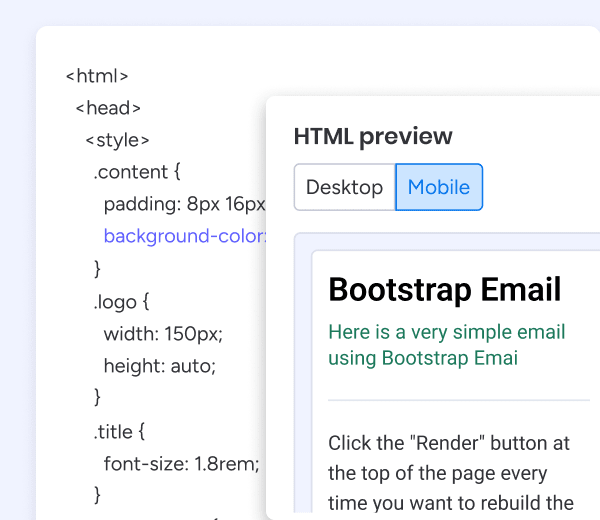Click the paragraph starting 'Click the "Render" button'

coord(451,473)
